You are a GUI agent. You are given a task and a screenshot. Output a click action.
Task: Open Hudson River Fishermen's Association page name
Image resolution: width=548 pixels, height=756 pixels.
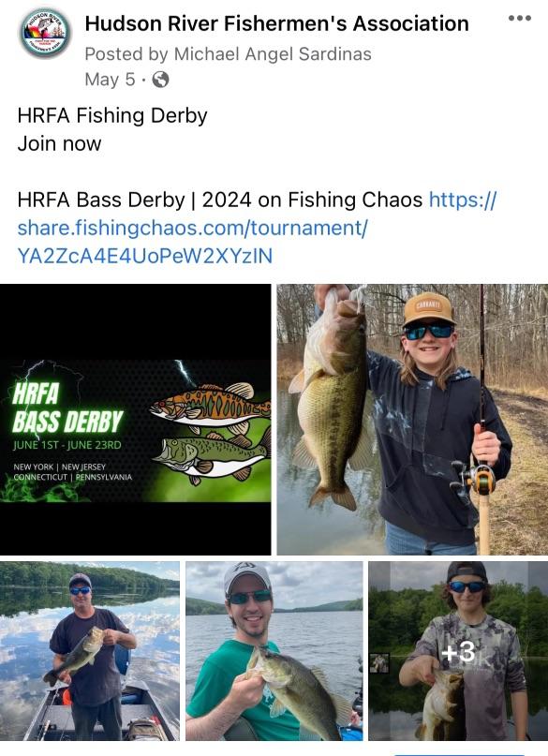point(276,23)
